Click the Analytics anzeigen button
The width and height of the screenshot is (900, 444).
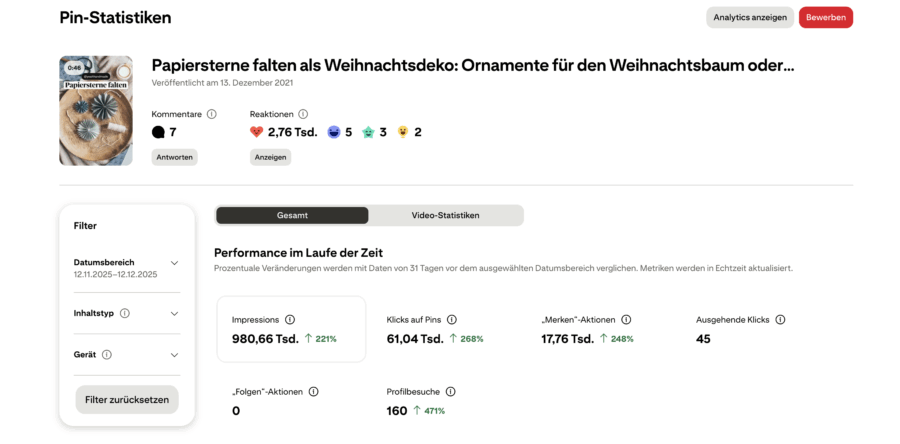pos(750,17)
